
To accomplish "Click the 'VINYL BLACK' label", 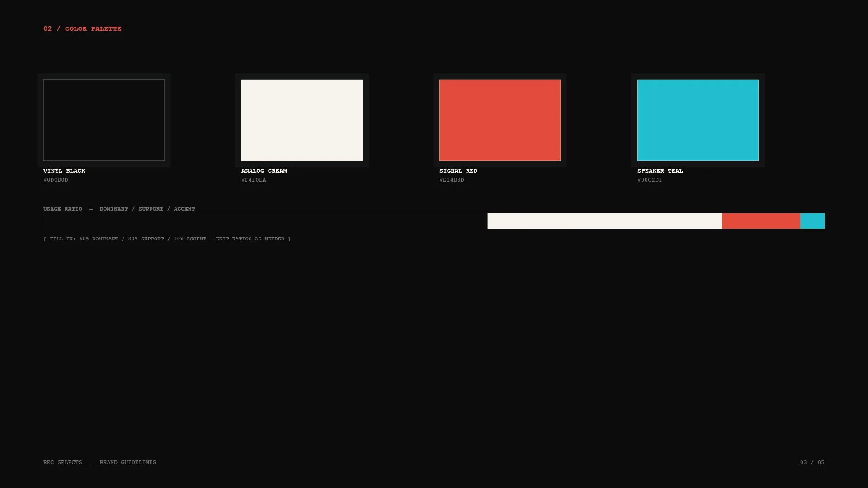I will point(64,171).
